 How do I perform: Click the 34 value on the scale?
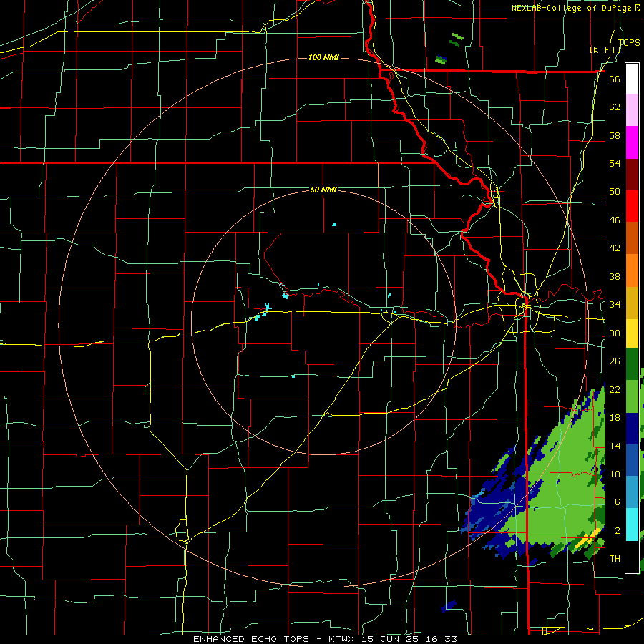pyautogui.click(x=615, y=304)
